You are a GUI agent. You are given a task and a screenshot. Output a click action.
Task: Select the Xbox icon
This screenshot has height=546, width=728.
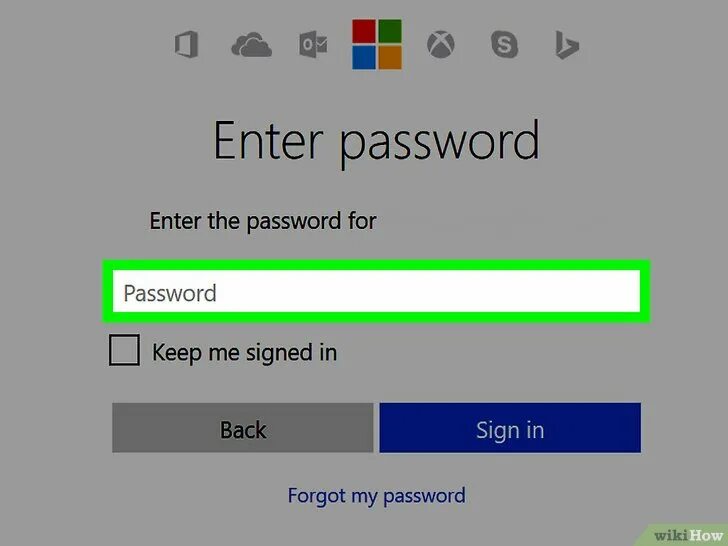[441, 45]
